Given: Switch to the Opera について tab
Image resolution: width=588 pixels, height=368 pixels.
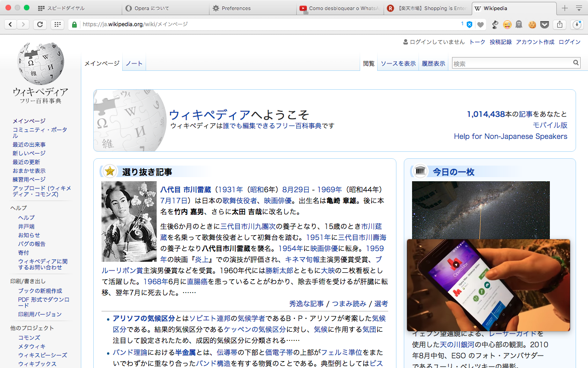Looking at the screenshot, I should [x=165, y=8].
